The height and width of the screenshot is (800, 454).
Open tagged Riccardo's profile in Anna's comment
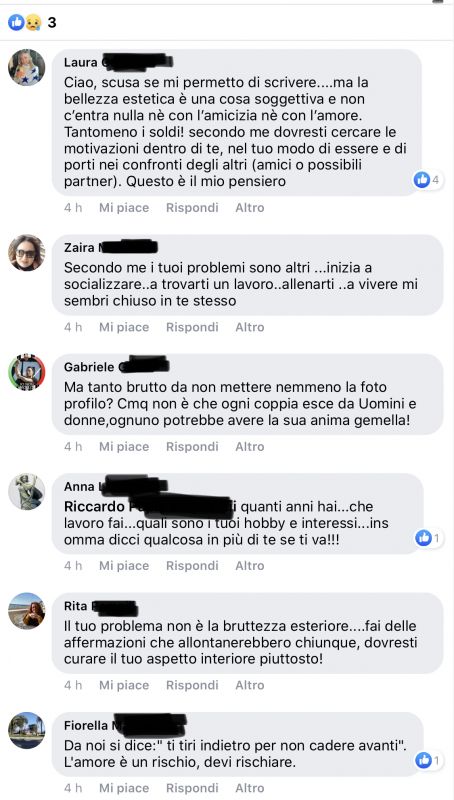[x=150, y=507]
